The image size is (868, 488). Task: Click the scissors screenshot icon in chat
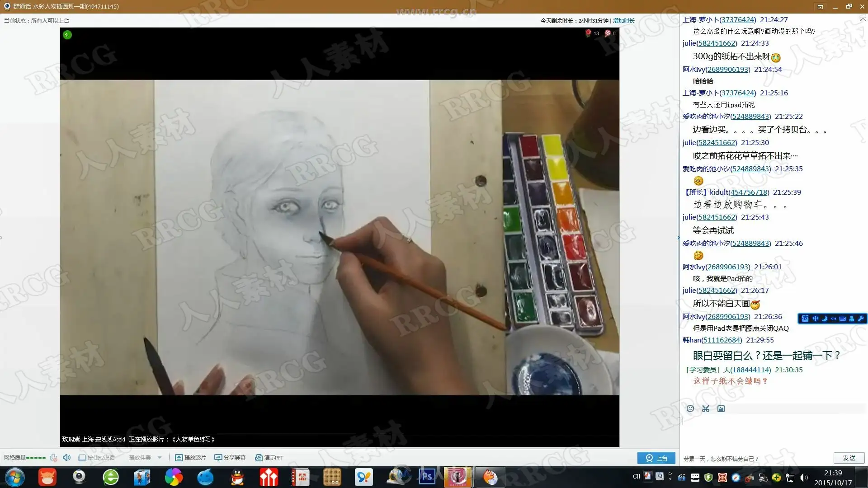(705, 408)
